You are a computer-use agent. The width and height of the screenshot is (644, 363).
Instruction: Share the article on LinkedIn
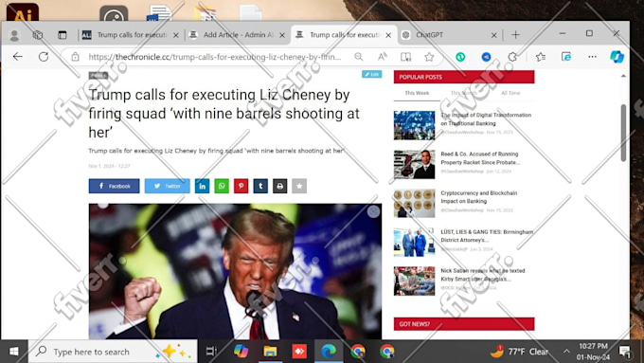pyautogui.click(x=202, y=186)
